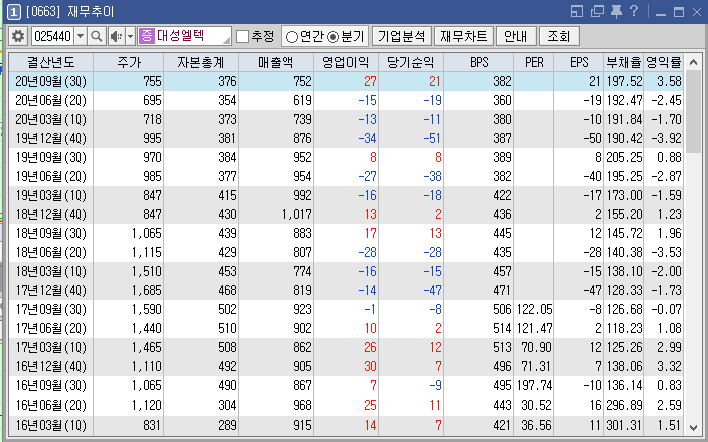The width and height of the screenshot is (708, 442).
Task: Select row 19년12월(4Q)
Action: click(346, 138)
